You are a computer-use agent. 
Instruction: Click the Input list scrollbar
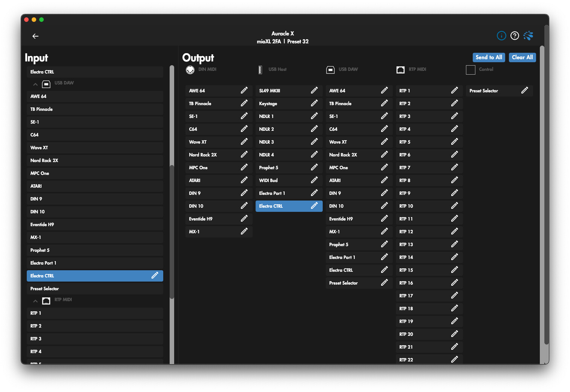172,232
